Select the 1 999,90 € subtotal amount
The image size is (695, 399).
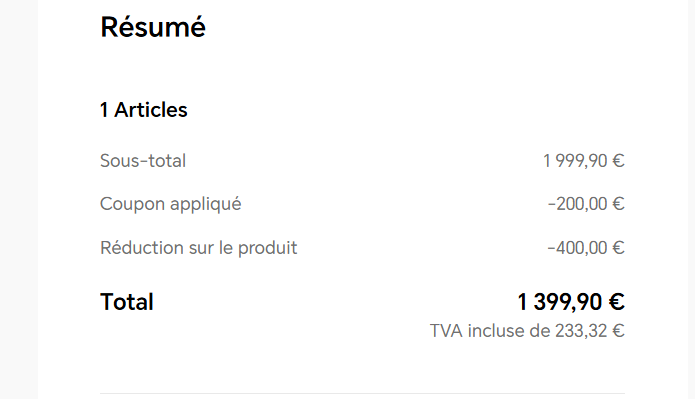click(584, 160)
